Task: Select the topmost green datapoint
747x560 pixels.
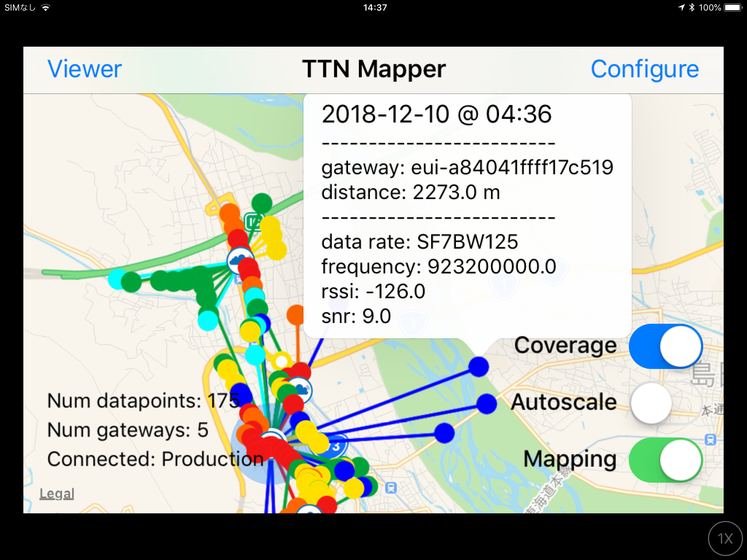Action: [262, 203]
